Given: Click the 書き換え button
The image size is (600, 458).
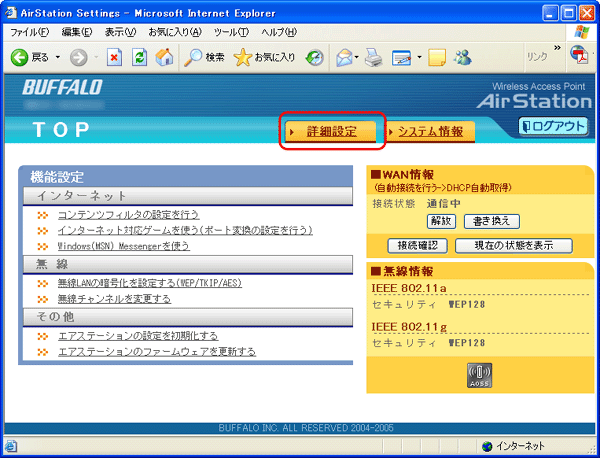Looking at the screenshot, I should (492, 221).
